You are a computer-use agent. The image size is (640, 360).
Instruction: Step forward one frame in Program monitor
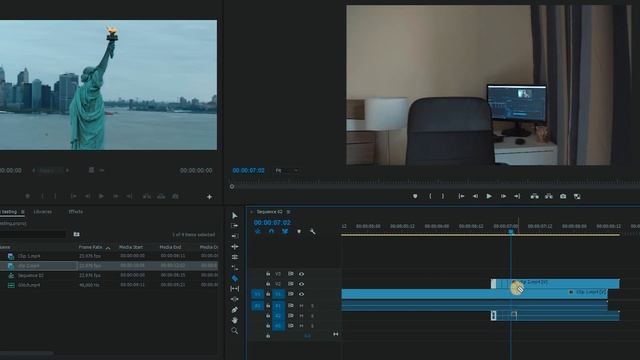tap(503, 196)
